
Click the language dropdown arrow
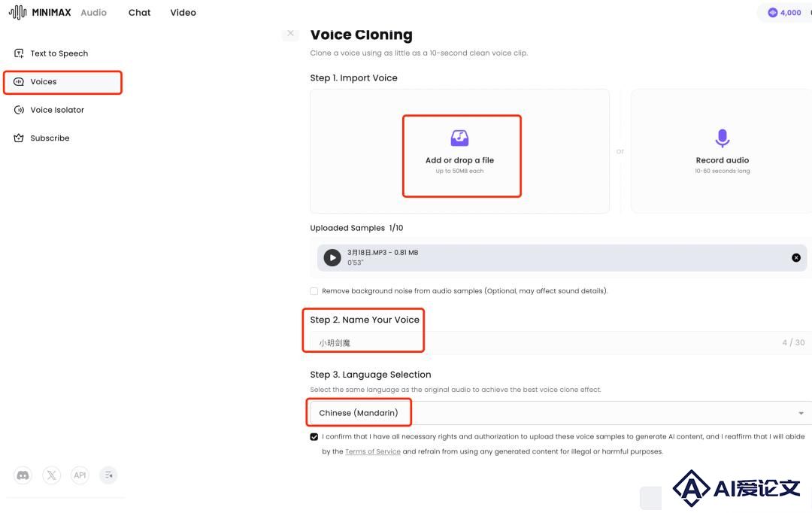pyautogui.click(x=801, y=413)
